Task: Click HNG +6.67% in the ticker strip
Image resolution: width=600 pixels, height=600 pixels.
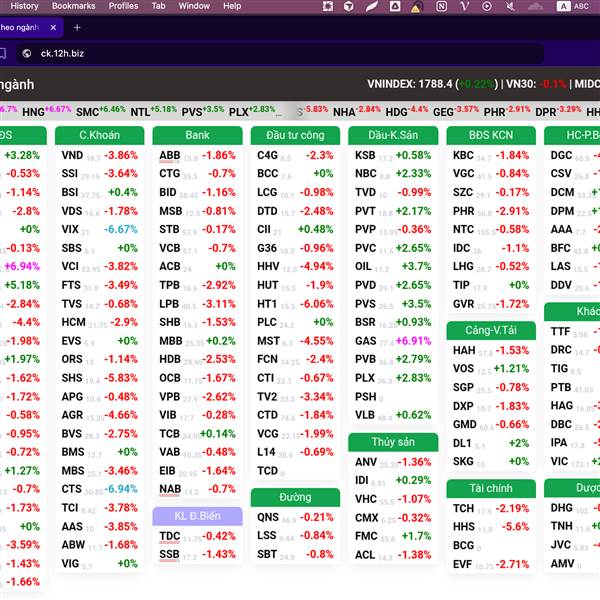Action: (x=47, y=111)
